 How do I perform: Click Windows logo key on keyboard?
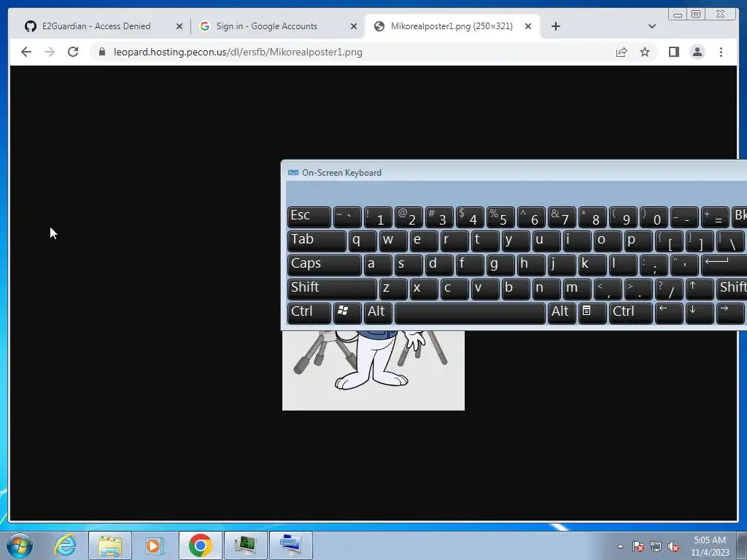pyautogui.click(x=347, y=314)
